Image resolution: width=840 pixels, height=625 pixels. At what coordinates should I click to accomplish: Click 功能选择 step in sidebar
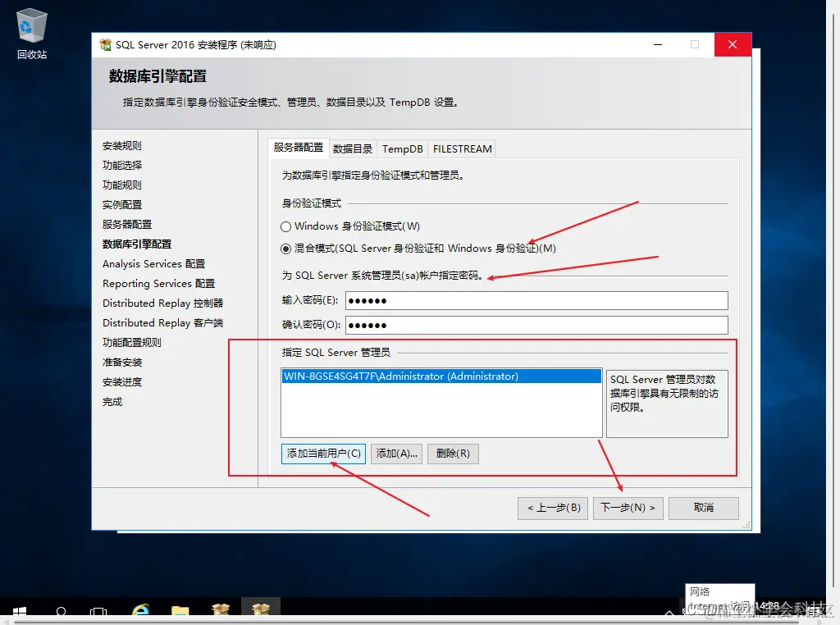pos(122,166)
